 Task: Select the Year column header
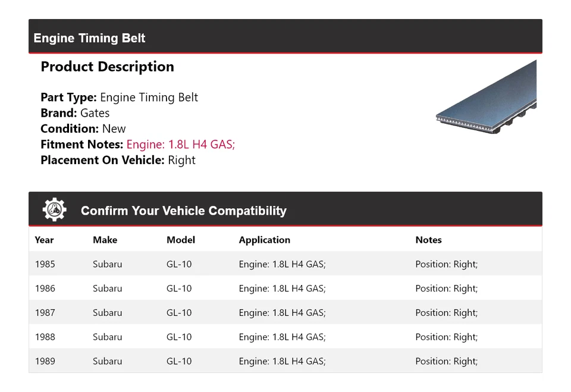tap(44, 240)
